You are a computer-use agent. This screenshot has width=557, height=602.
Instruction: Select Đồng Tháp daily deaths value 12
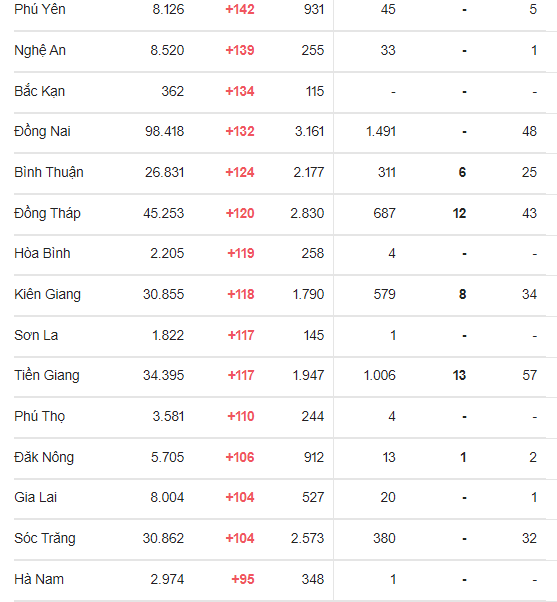coord(459,213)
